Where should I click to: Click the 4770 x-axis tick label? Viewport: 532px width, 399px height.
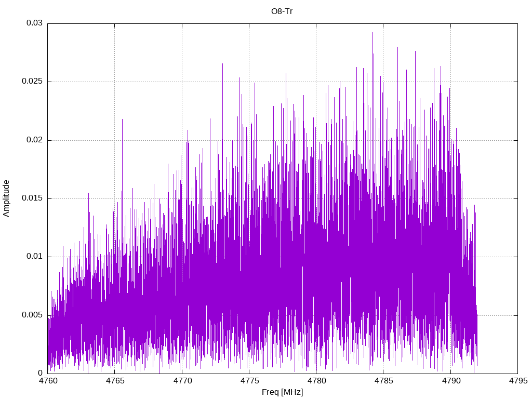pyautogui.click(x=182, y=381)
